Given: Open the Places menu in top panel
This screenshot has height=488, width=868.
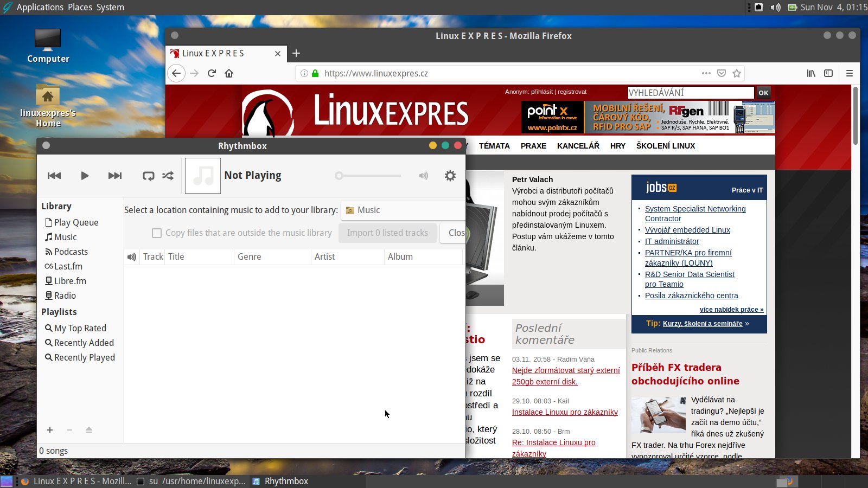Looking at the screenshot, I should 80,7.
